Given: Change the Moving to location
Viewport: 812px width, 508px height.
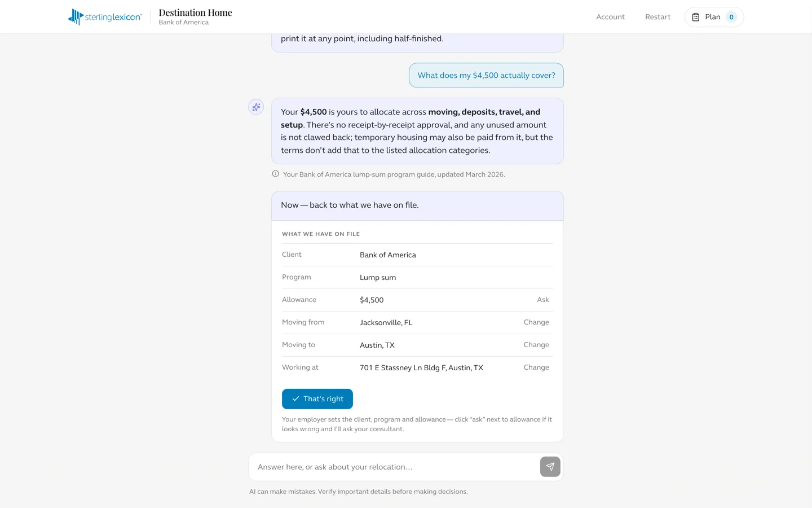Looking at the screenshot, I should click(x=536, y=345).
